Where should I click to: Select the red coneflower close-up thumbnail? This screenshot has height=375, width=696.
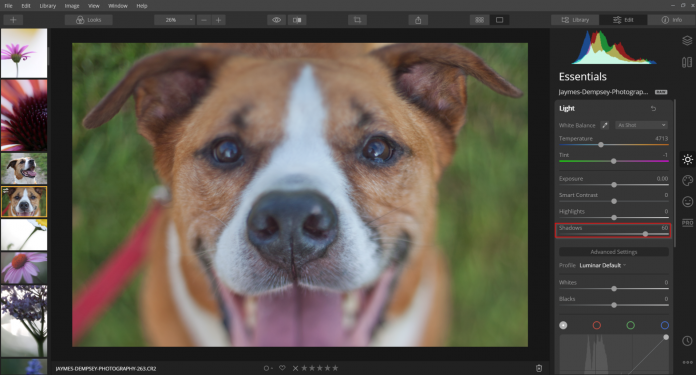point(24,115)
